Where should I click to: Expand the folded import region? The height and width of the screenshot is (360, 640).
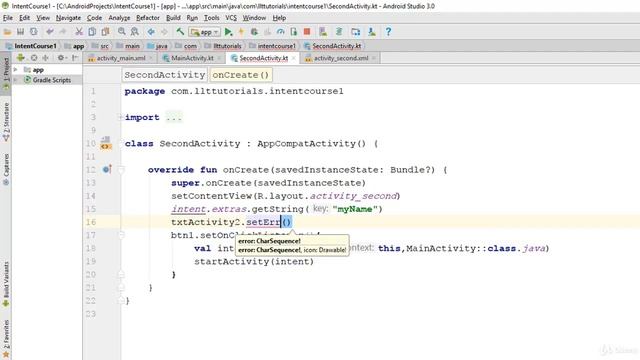coord(120,117)
